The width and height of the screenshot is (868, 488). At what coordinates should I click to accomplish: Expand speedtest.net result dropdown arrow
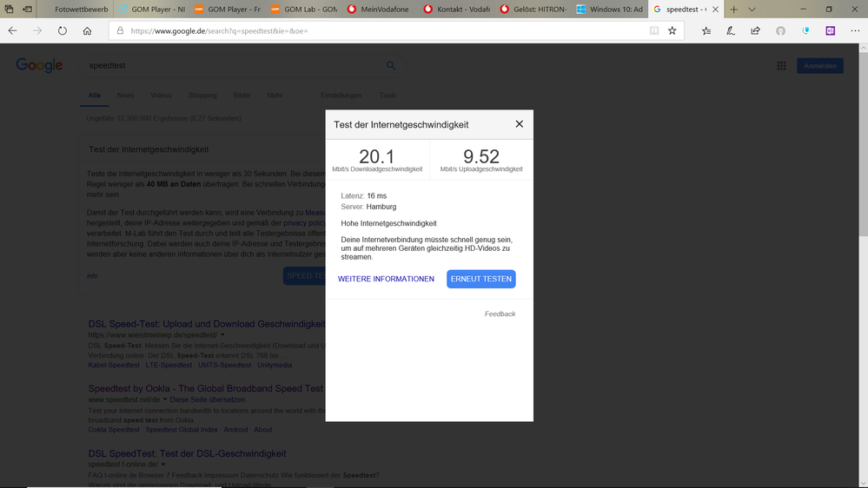[x=165, y=399]
